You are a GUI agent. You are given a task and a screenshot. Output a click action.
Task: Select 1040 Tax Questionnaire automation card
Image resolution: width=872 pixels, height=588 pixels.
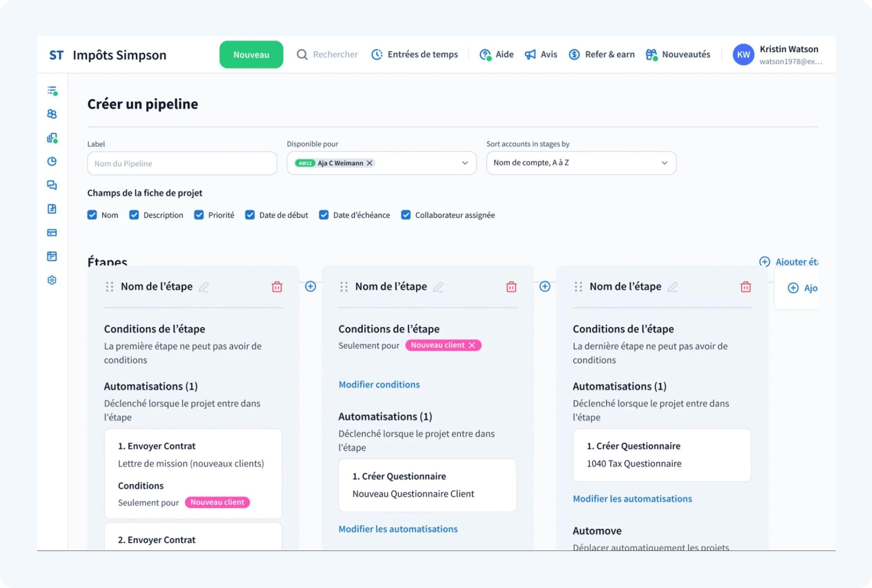pyautogui.click(x=662, y=455)
